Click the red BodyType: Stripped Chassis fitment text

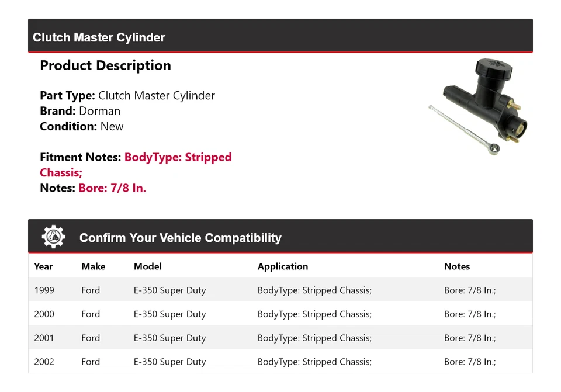click(x=178, y=158)
